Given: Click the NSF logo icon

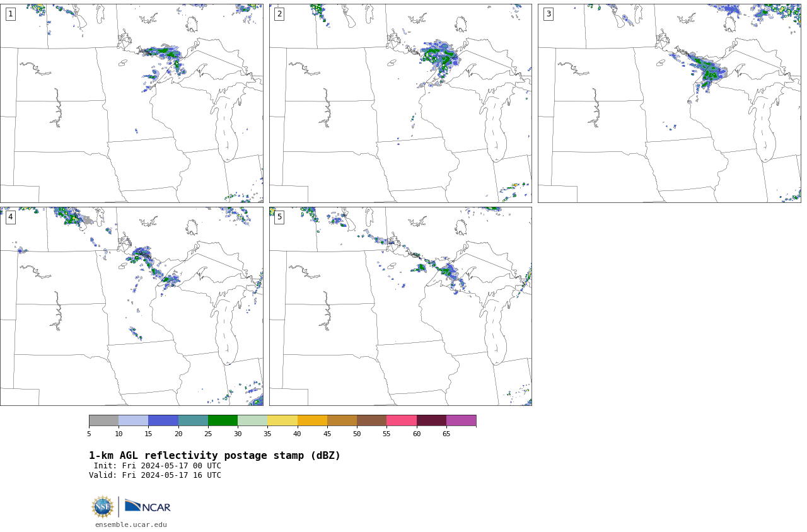Looking at the screenshot, I should click(x=103, y=507).
